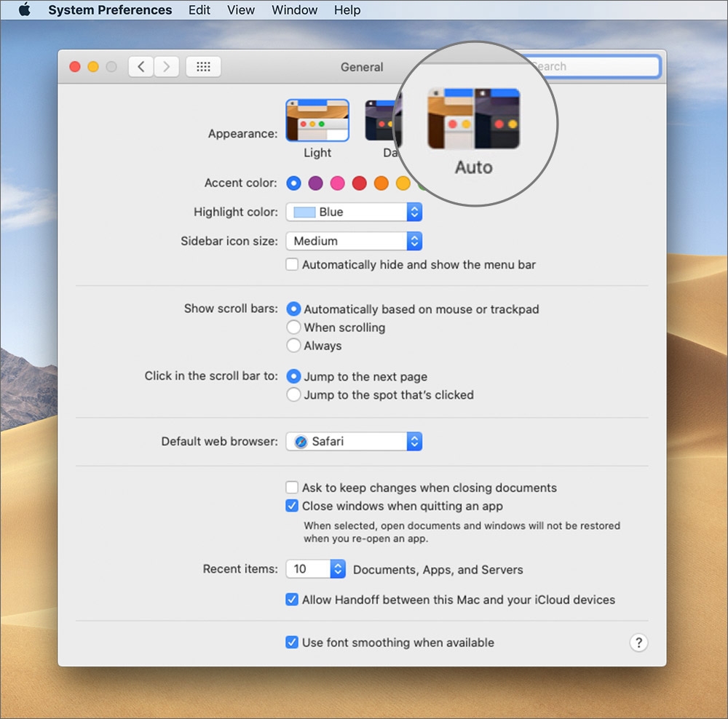Toggle Close windows when quitting an app
This screenshot has width=728, height=719.
[292, 506]
